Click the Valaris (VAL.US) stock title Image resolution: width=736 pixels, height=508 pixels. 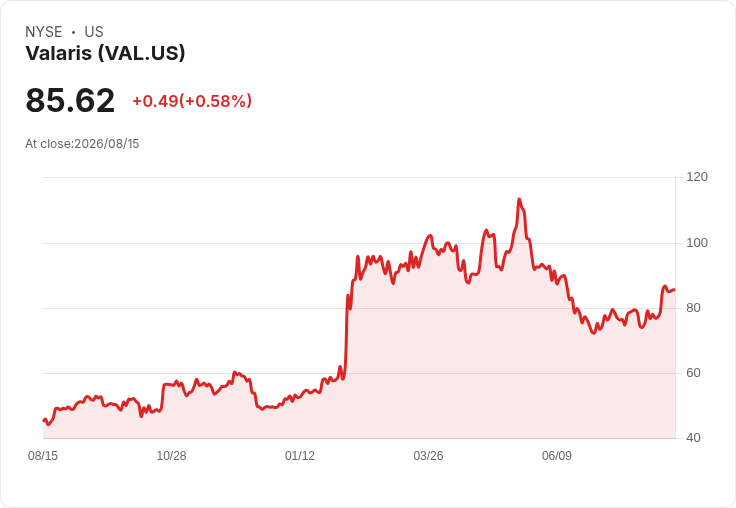click(x=105, y=53)
